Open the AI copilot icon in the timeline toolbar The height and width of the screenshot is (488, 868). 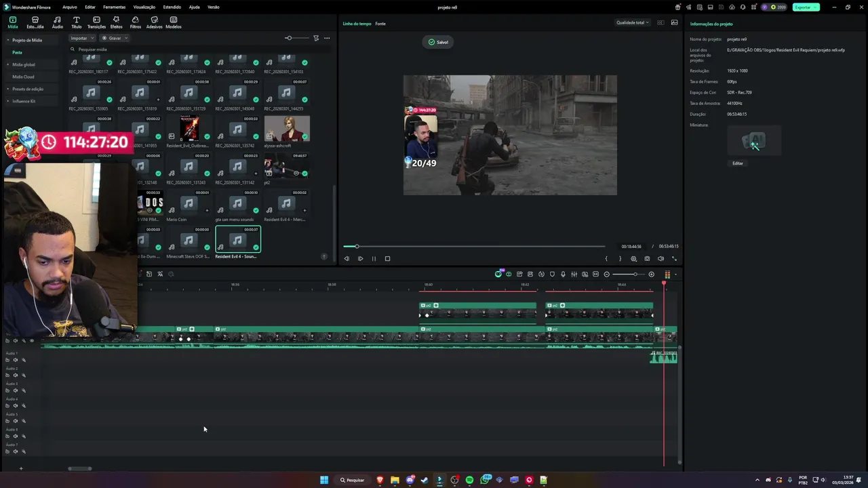pos(498,274)
